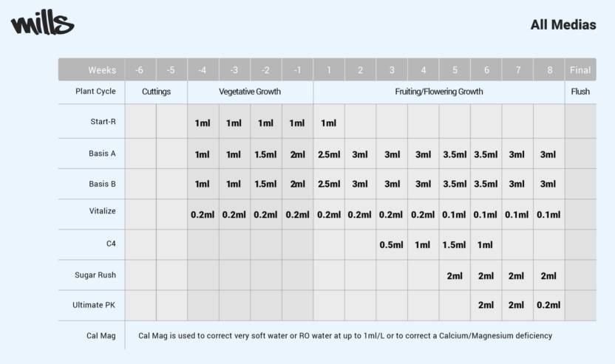Click the Final column header
This screenshot has width=615, height=364.
coord(580,70)
